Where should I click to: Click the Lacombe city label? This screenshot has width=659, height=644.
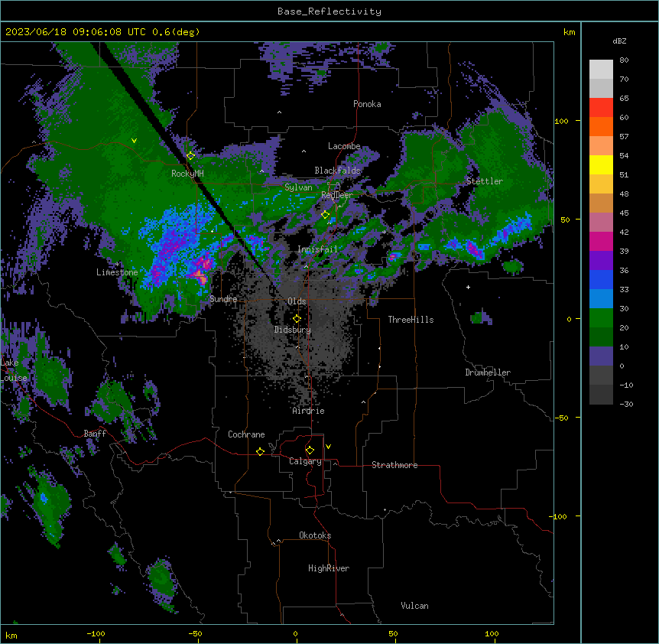[344, 146]
